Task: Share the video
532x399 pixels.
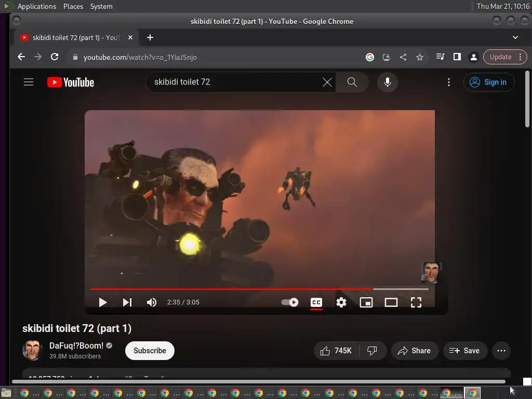Action: 415,351
